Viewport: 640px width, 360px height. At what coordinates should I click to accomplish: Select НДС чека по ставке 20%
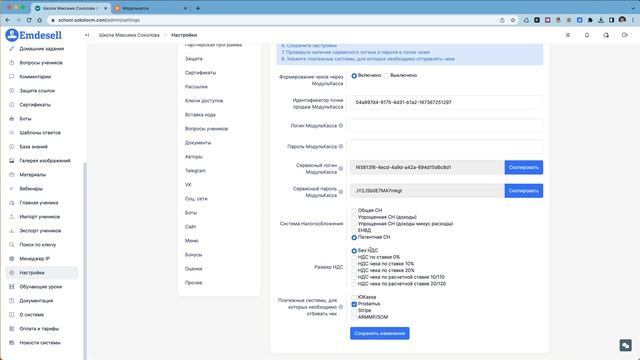tap(354, 271)
